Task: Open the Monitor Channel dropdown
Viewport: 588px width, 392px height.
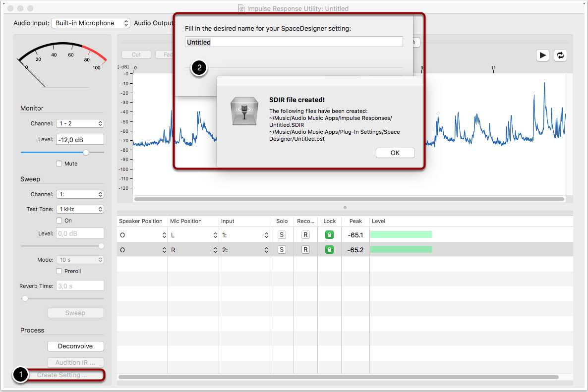Action: click(x=80, y=123)
